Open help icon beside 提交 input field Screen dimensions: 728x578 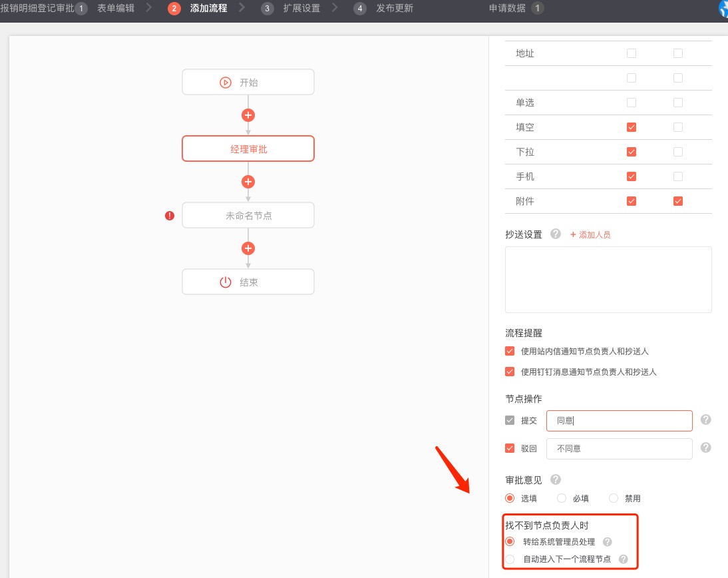pyautogui.click(x=705, y=420)
